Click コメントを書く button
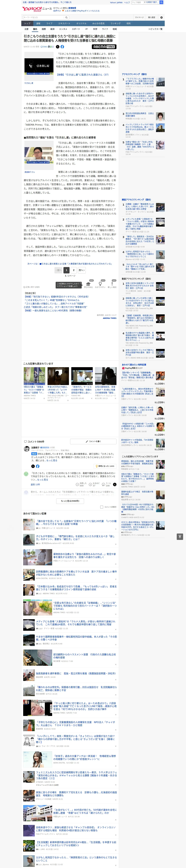The width and height of the screenshot is (186, 868). [x=93, y=441]
